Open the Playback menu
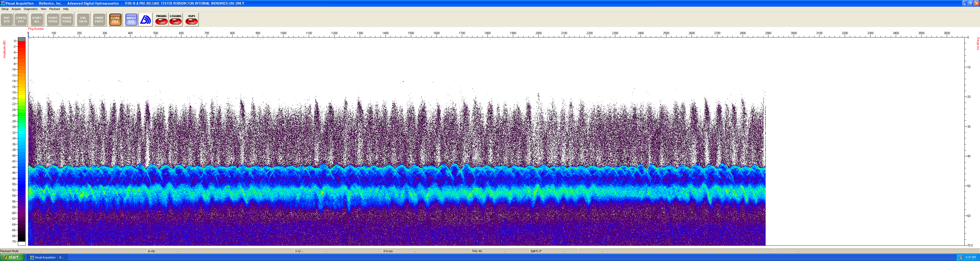This screenshot has height=261, width=980. coord(55,9)
